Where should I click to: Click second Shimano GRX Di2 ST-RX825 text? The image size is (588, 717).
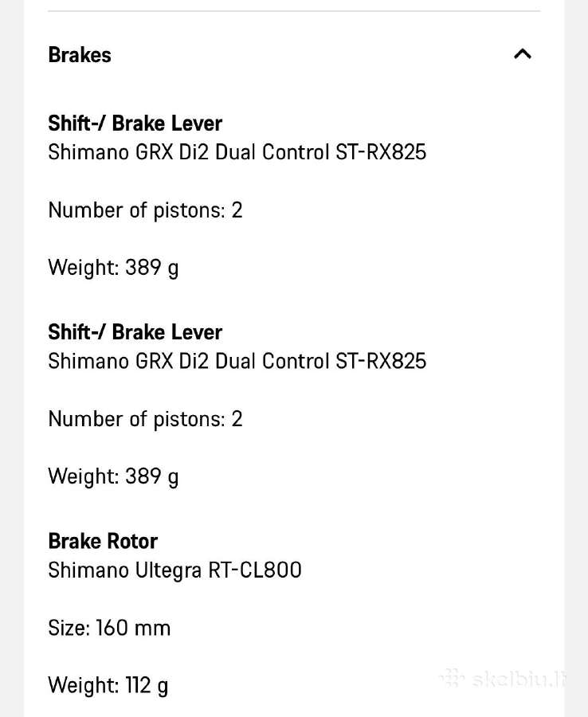[237, 361]
